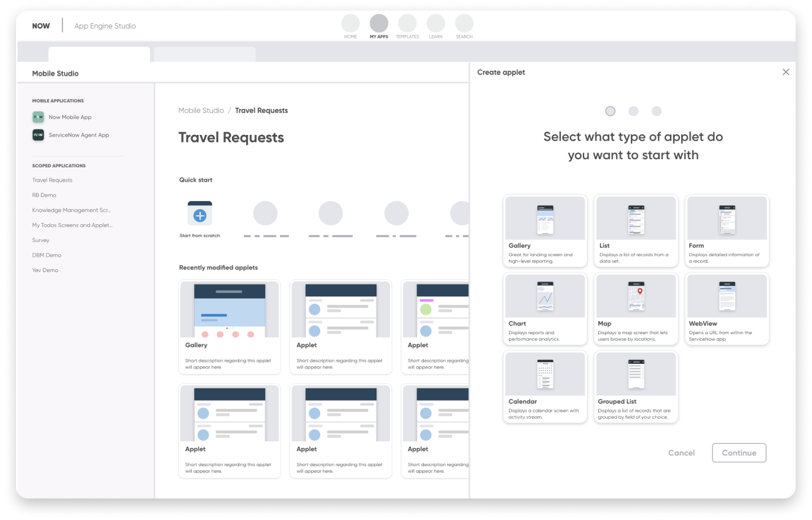Image resolution: width=812 pixels, height=520 pixels.
Task: Click the NOW logo
Action: (41, 26)
